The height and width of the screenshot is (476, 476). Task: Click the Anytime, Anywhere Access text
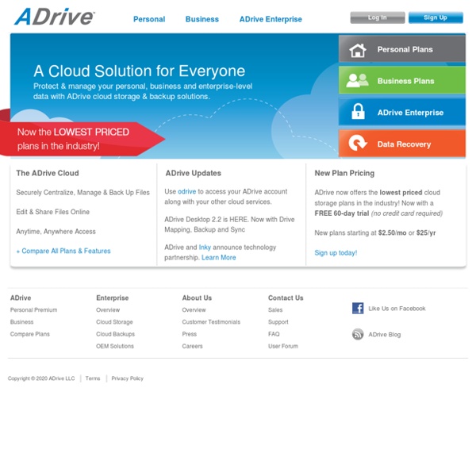coord(56,232)
